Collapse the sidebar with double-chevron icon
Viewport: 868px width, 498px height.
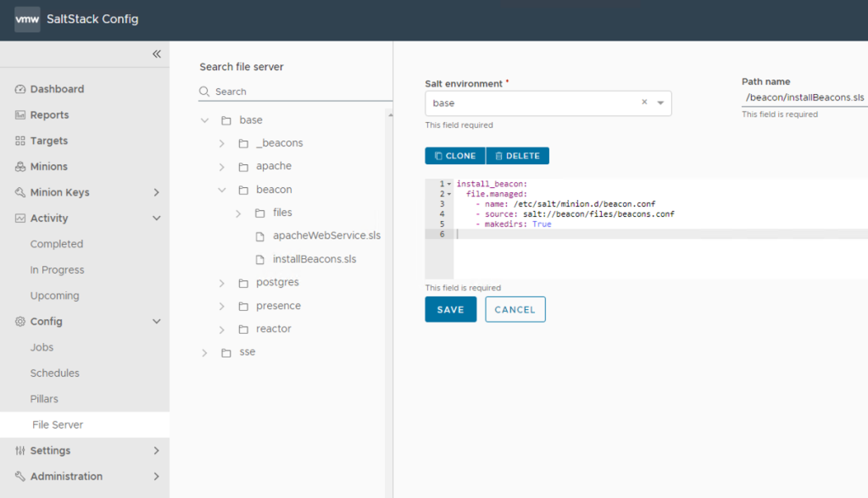point(156,54)
